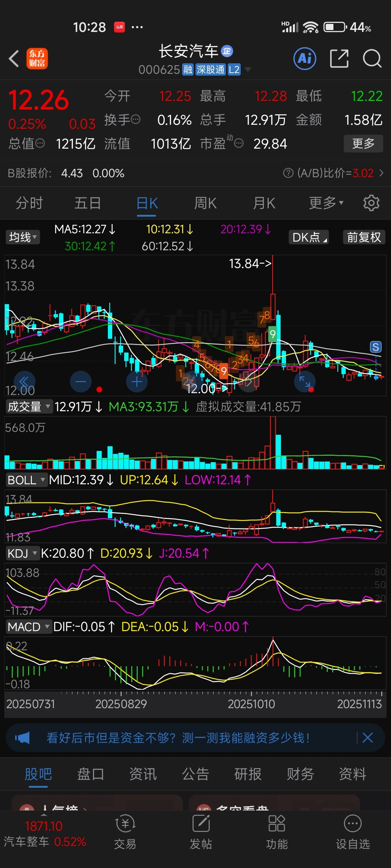Open the 成交量 indicator dropdown
The height and width of the screenshot is (868, 391).
click(29, 407)
